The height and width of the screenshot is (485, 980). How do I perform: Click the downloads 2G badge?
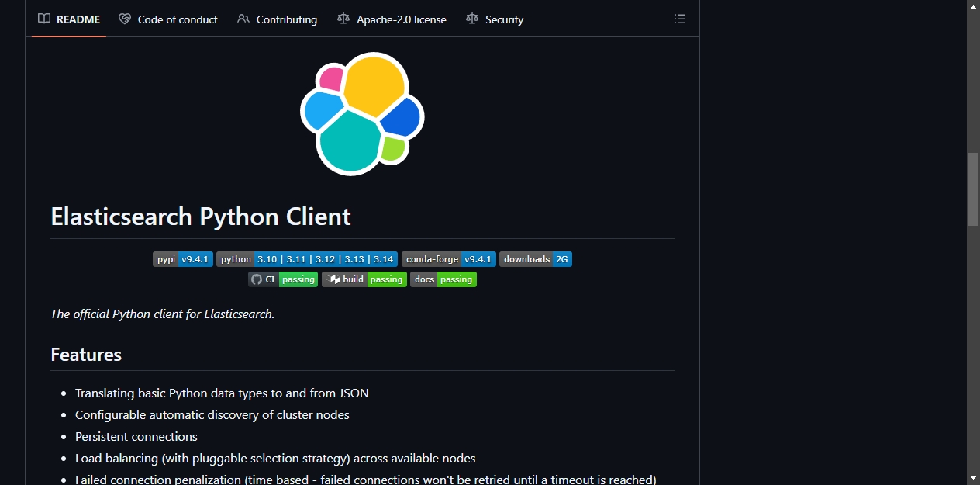(x=536, y=259)
